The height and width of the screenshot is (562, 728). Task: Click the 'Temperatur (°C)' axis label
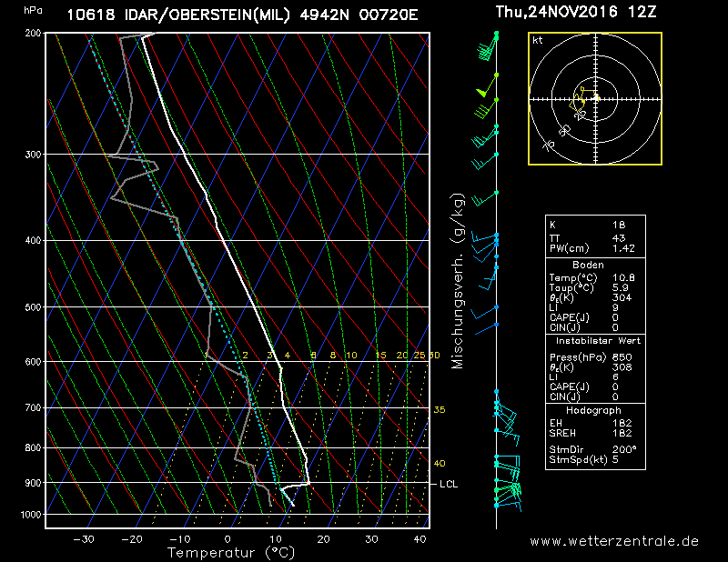(x=225, y=552)
